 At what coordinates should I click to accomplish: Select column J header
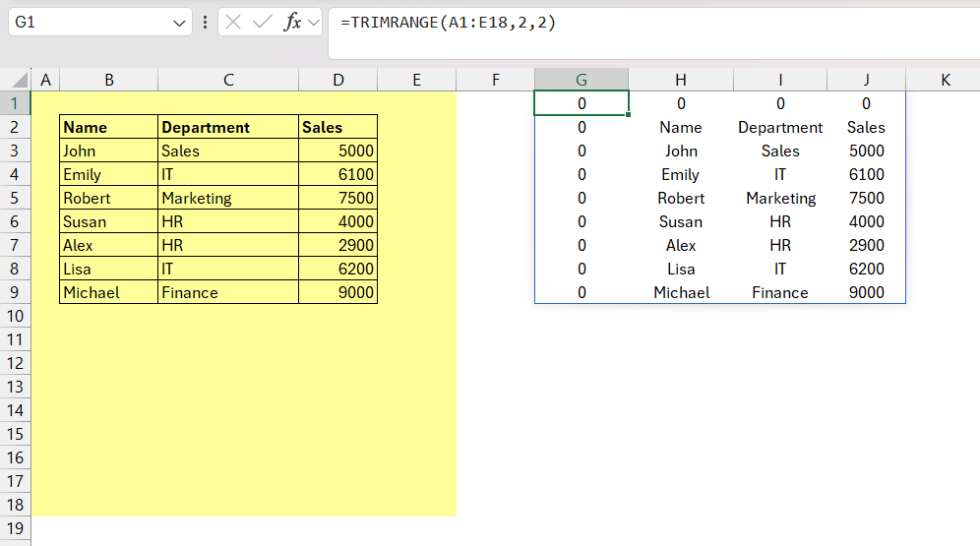coord(866,80)
